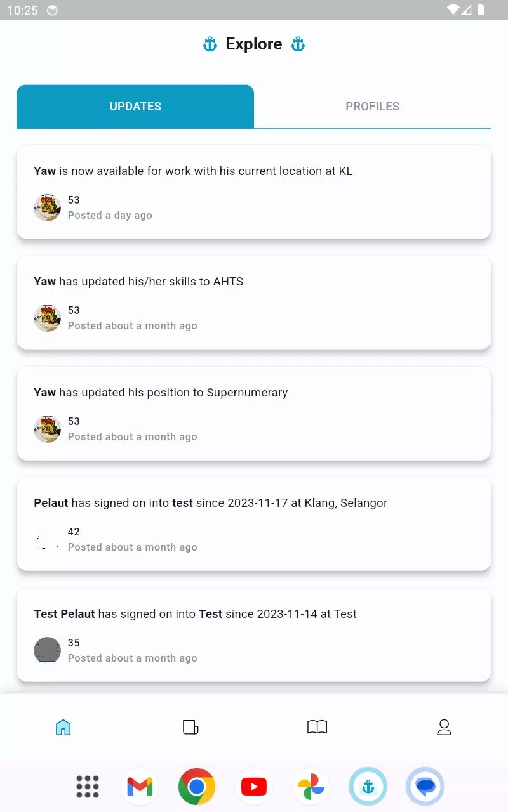508x812 pixels.
Task: Open the app drawer grid icon
Action: (88, 787)
